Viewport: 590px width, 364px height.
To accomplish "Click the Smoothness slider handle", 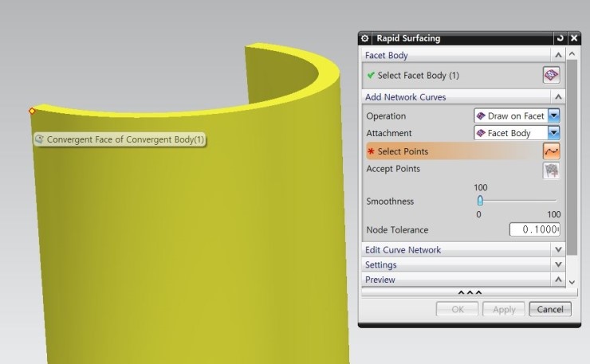I will 480,201.
